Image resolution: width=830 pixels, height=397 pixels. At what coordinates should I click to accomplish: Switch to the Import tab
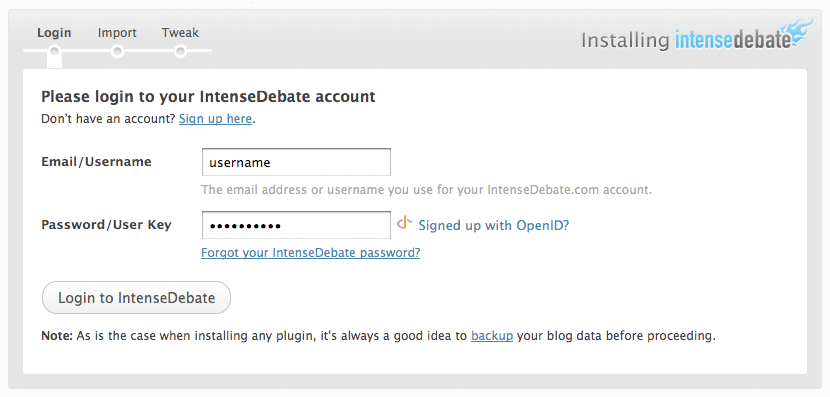117,33
